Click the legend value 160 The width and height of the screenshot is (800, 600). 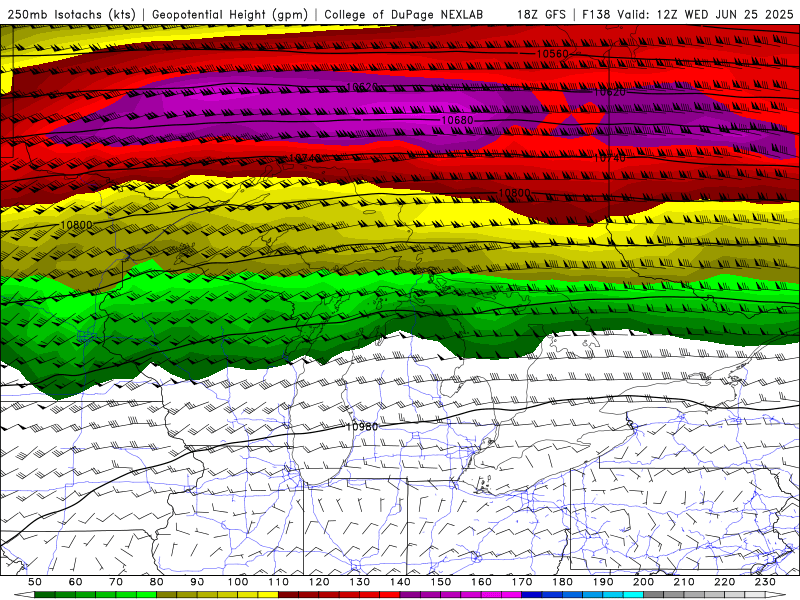pyautogui.click(x=481, y=582)
